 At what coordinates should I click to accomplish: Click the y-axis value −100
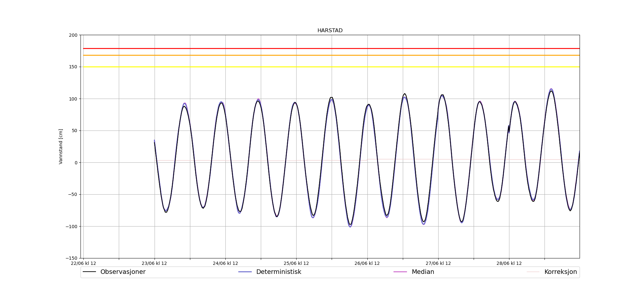71,227
